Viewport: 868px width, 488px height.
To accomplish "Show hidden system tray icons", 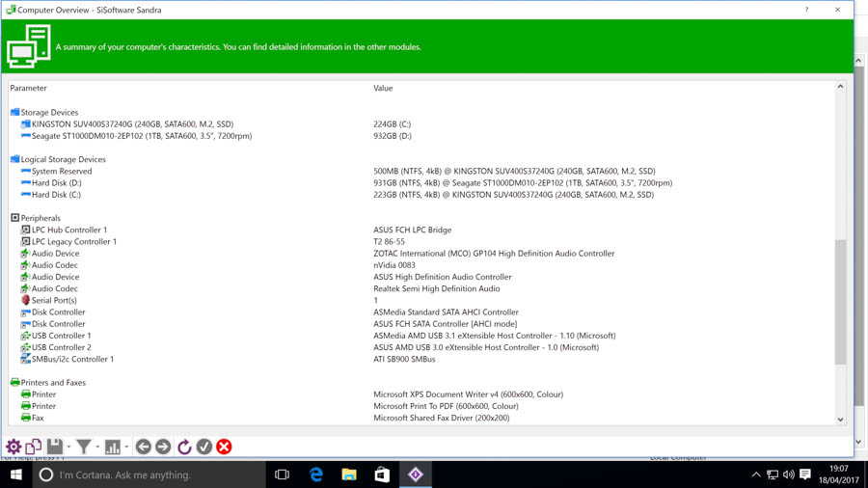I will point(755,474).
